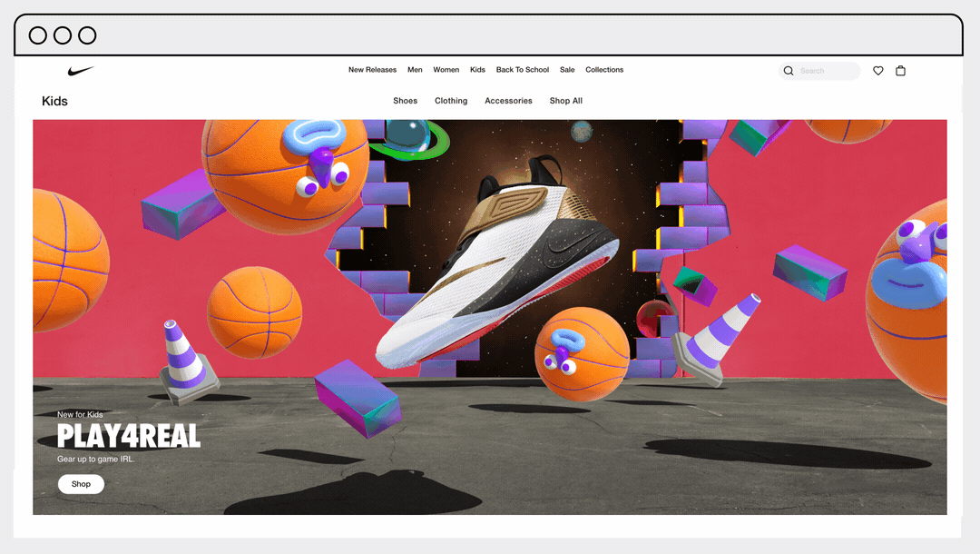Go to Kids Accessories section
Viewport: 980px width, 554px height.
click(x=509, y=101)
